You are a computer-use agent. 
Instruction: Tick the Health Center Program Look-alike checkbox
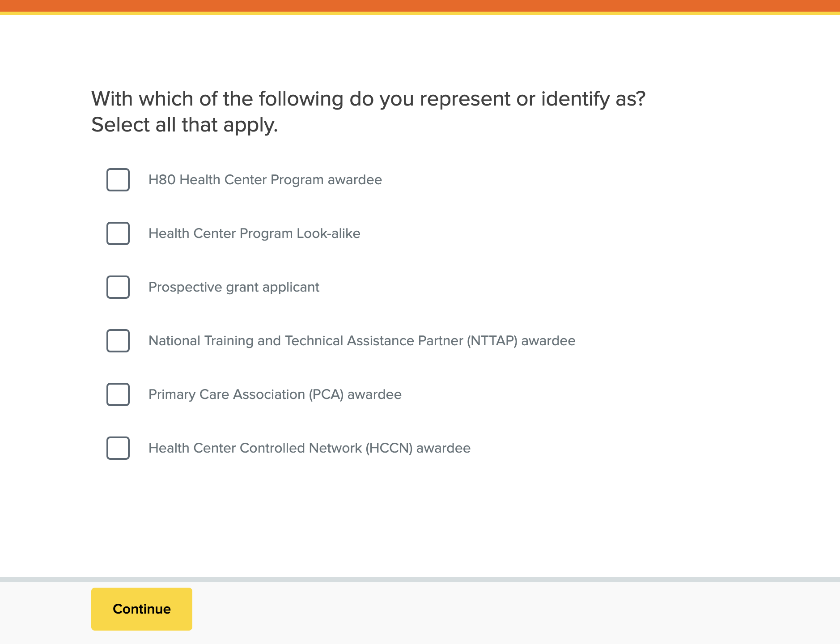click(118, 233)
